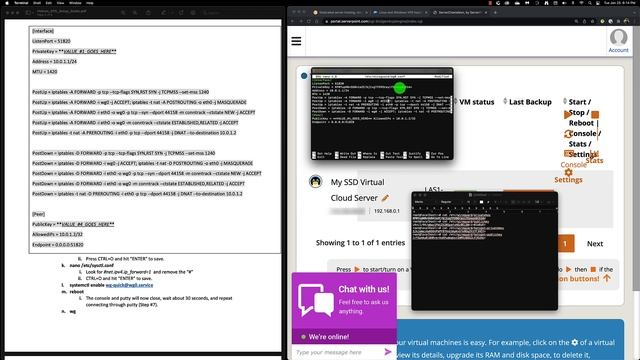Click the portal page vertical scrollbar

click(636, 159)
